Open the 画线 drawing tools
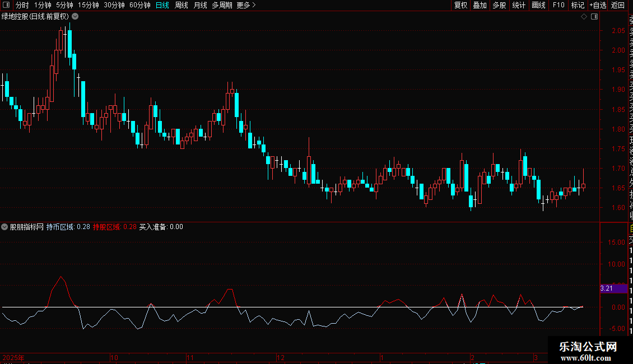This screenshot has width=633, height=364. click(538, 5)
